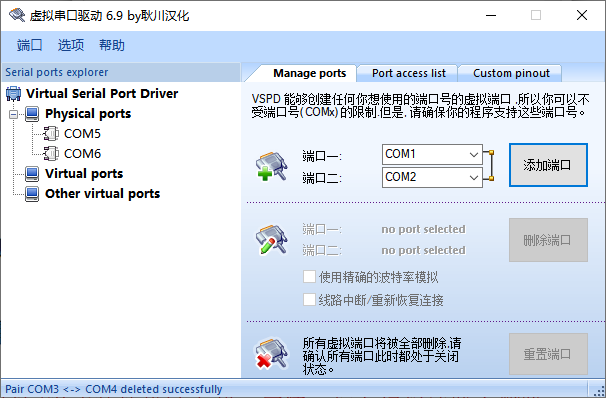Open the 端口 menu
The height and width of the screenshot is (398, 606).
pos(29,45)
